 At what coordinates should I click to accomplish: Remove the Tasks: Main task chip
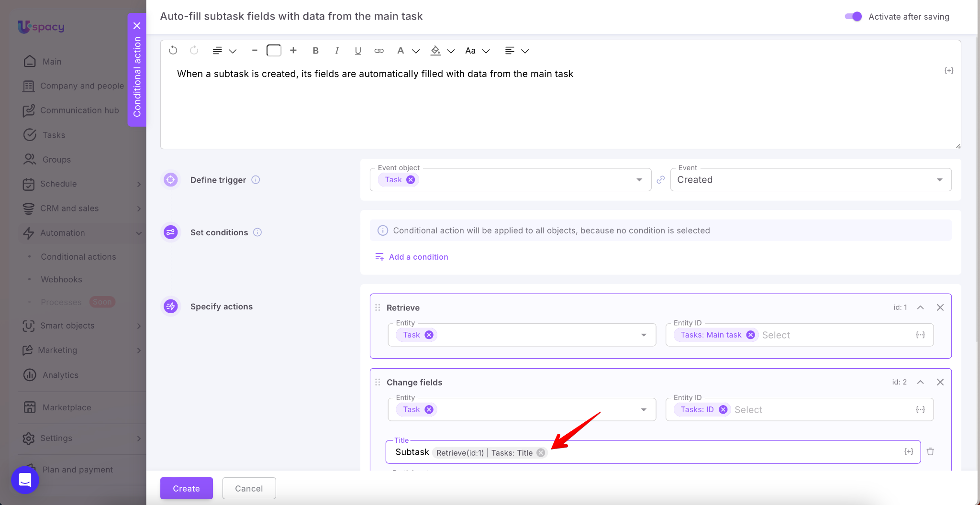click(x=751, y=335)
